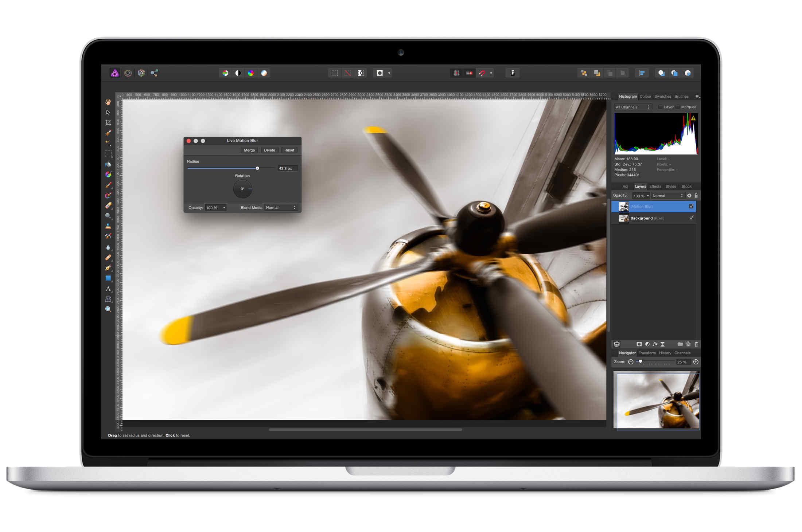Delete layer using the trash icon

coord(697,344)
